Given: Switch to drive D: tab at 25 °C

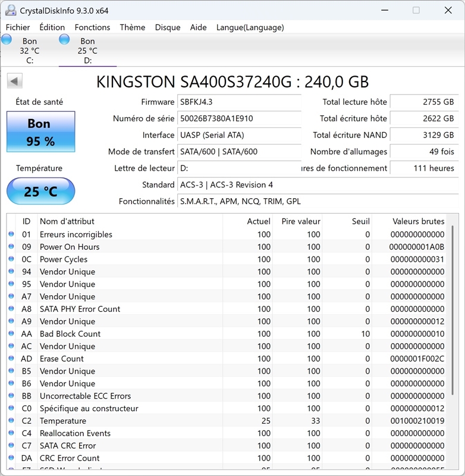Looking at the screenshot, I should click(x=87, y=51).
